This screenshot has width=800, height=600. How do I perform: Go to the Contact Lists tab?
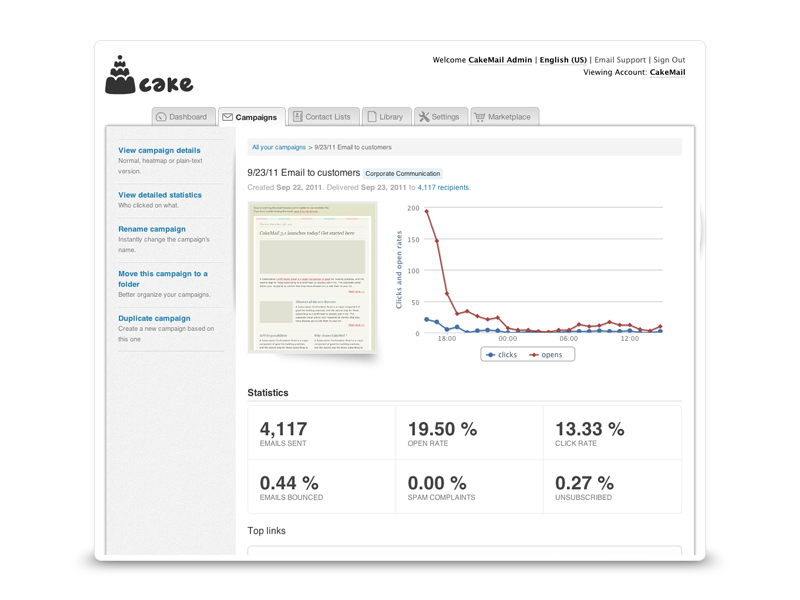323,117
